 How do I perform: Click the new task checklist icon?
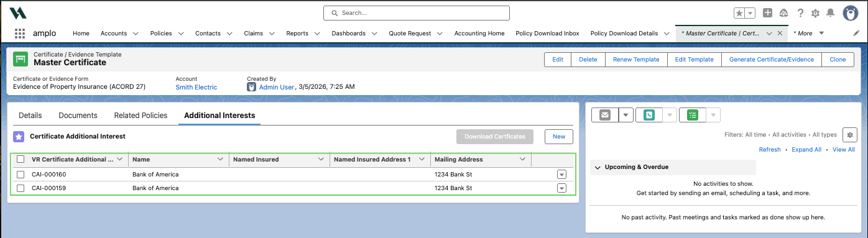(693, 115)
